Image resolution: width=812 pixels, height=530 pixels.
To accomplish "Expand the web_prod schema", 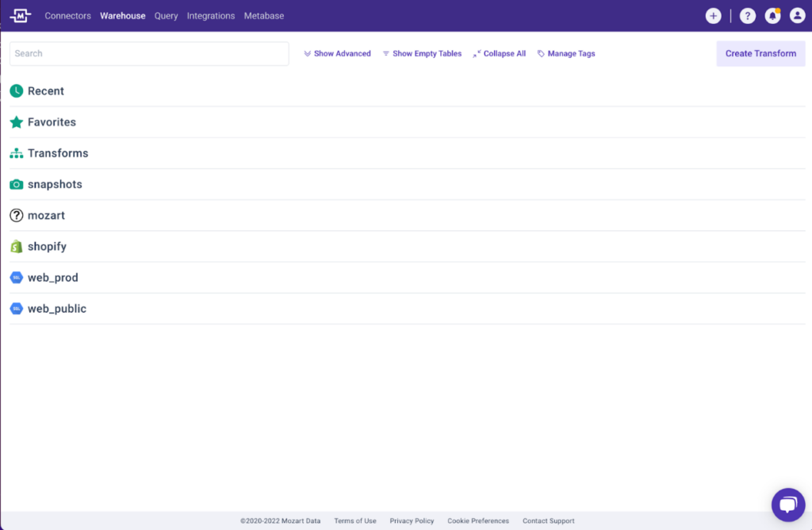I will (52, 277).
